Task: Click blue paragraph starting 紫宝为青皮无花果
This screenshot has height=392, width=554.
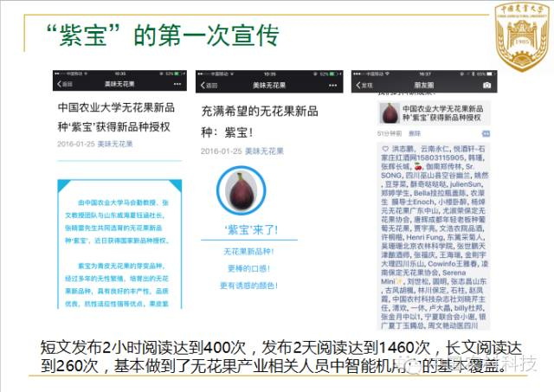Action: point(118,285)
